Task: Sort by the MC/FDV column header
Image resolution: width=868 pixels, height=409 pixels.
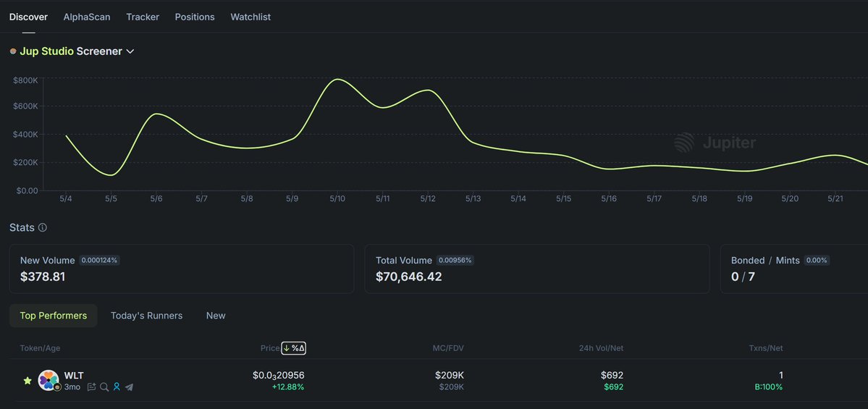Action: coord(448,348)
